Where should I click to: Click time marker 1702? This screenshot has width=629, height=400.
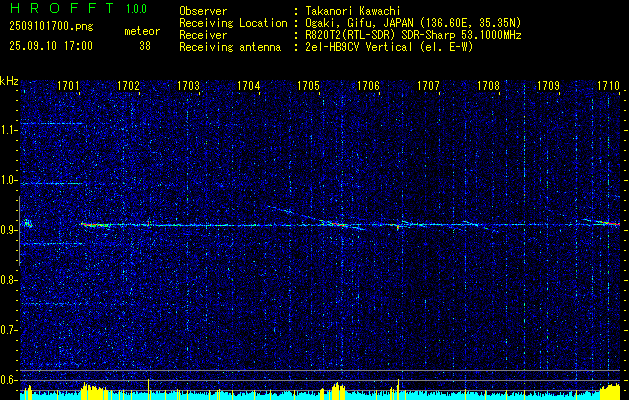(128, 85)
